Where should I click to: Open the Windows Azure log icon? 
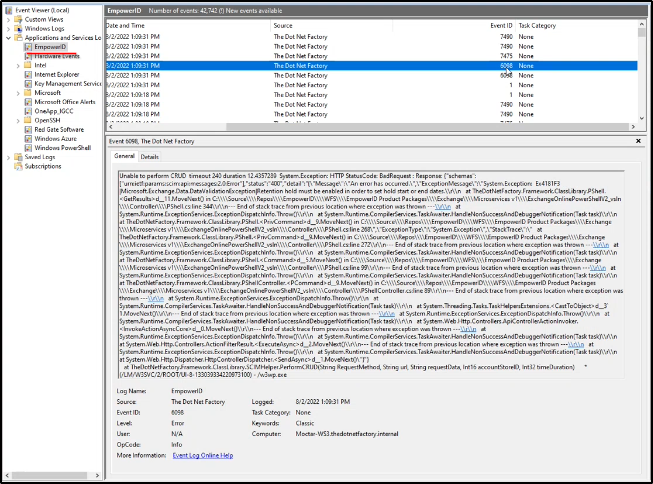[x=28, y=138]
